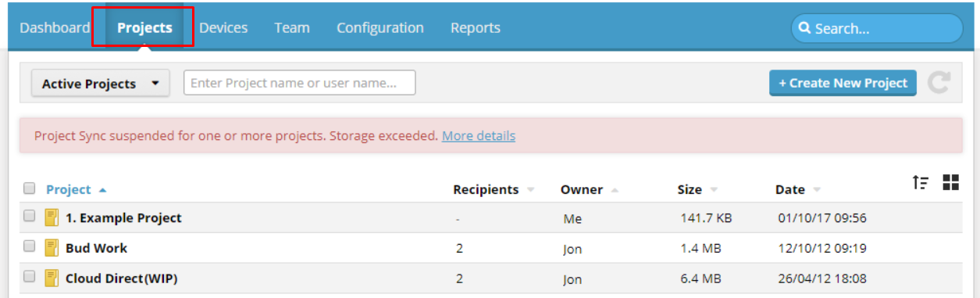
Task: Open the Dashboard tab
Action: 55,28
